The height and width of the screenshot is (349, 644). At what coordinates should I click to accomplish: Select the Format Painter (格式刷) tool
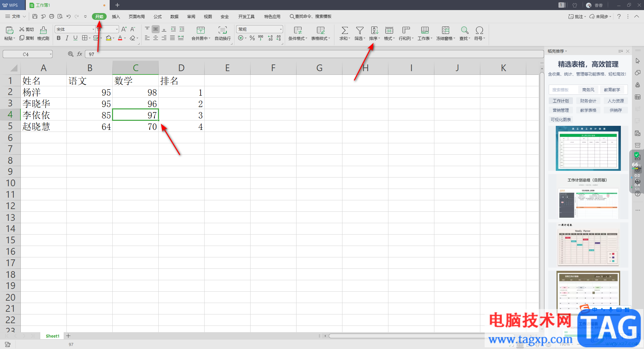(43, 34)
